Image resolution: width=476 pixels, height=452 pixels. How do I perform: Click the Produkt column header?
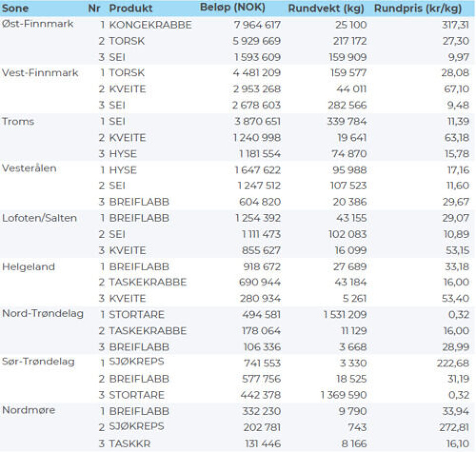(x=131, y=9)
